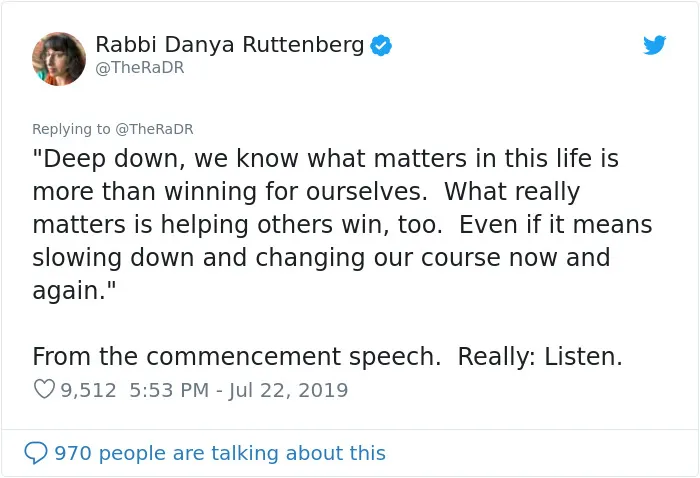Click the closing word "again." of the quote
Image resolution: width=700 pixels, height=478 pixels.
coord(74,291)
